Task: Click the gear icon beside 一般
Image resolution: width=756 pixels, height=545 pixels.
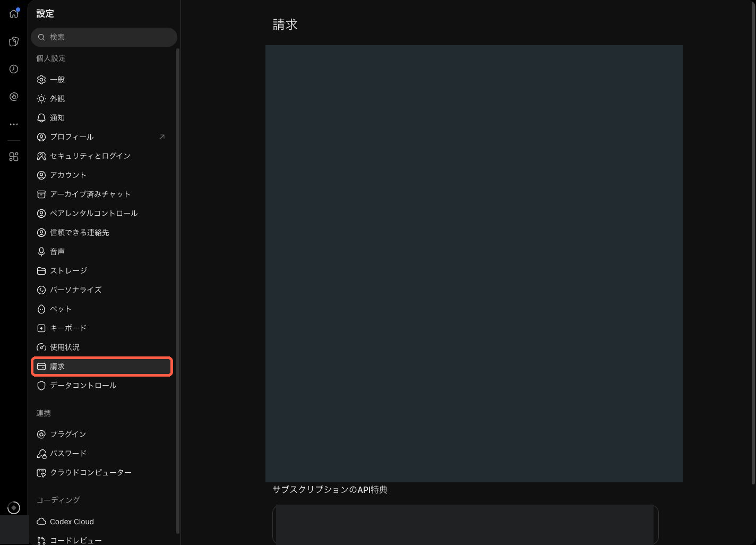Action: pyautogui.click(x=41, y=80)
